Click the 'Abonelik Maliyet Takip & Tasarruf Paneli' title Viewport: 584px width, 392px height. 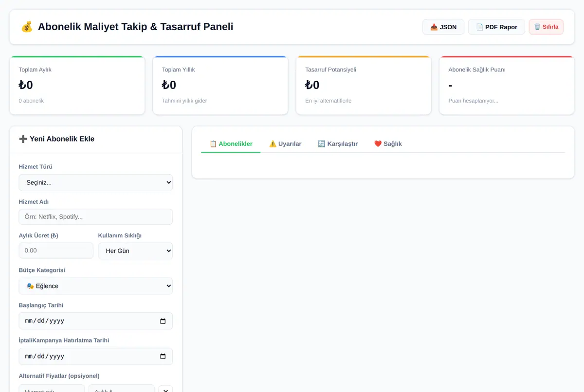135,27
